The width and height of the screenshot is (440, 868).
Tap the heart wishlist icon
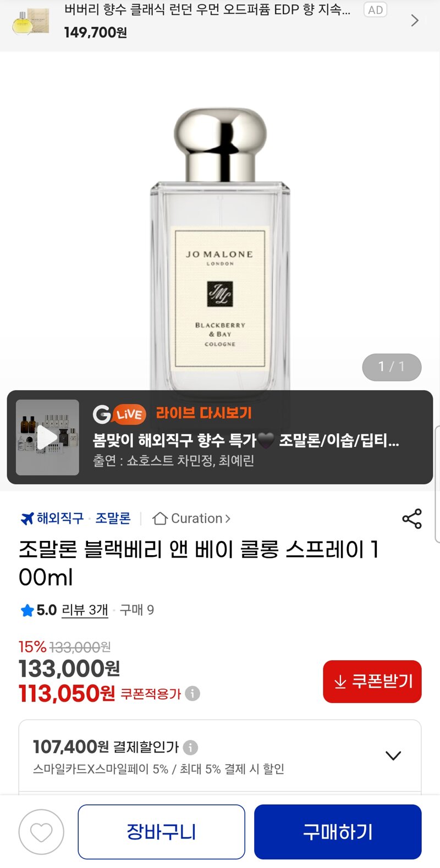(41, 832)
